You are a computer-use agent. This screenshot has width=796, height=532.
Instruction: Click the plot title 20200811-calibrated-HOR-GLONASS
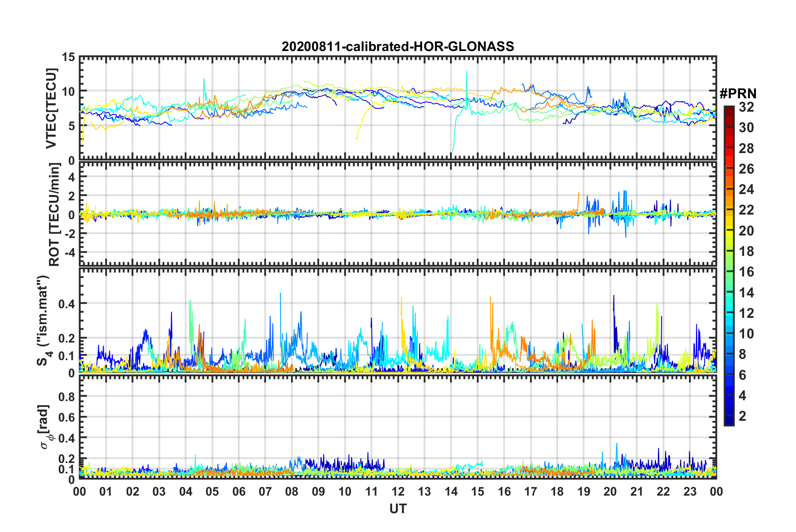(398, 46)
